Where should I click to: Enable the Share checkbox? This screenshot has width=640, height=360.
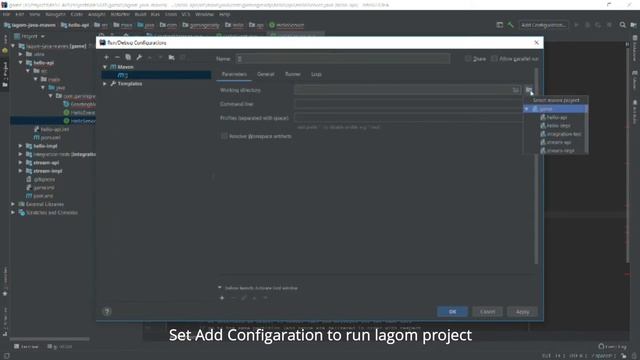(x=468, y=59)
